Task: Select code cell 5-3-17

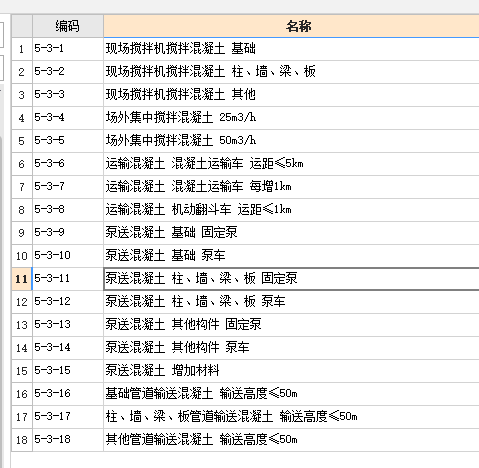Action: (x=68, y=417)
